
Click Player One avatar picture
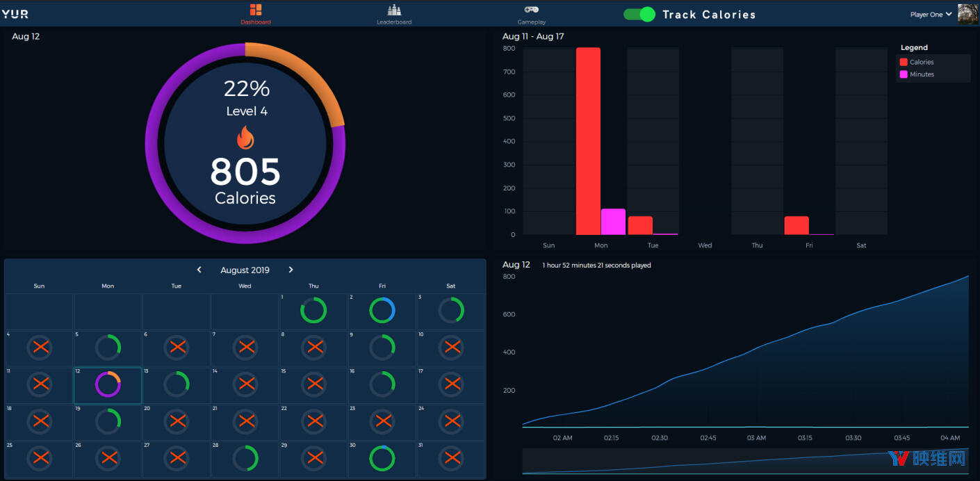click(x=967, y=14)
